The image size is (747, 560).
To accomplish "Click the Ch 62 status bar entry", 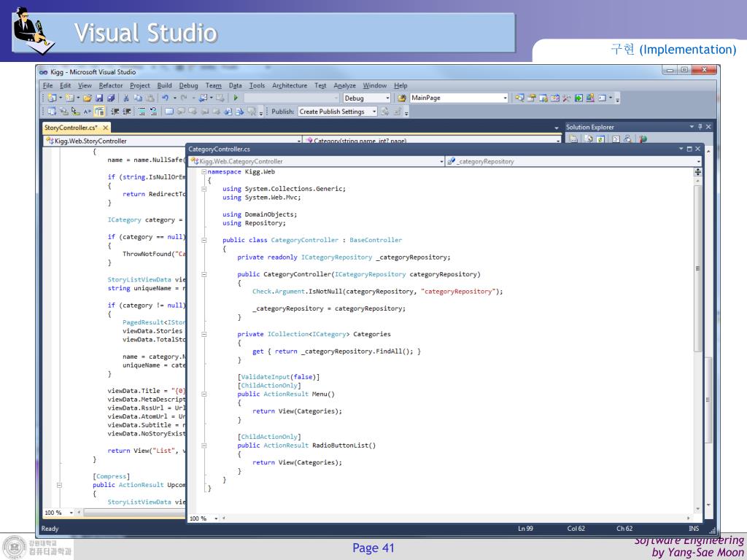I will (x=624, y=529).
